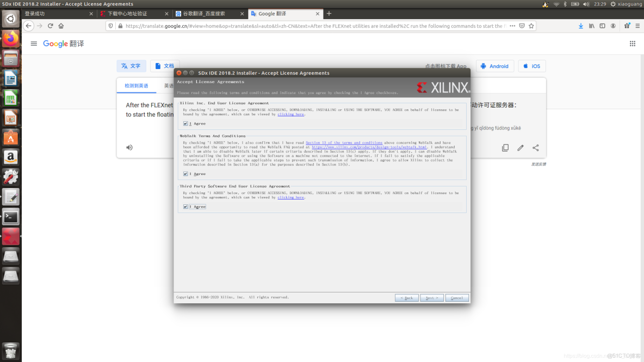This screenshot has height=362, width=644.
Task: Open the Wi-Fi network indicator menu
Action: click(x=556, y=4)
